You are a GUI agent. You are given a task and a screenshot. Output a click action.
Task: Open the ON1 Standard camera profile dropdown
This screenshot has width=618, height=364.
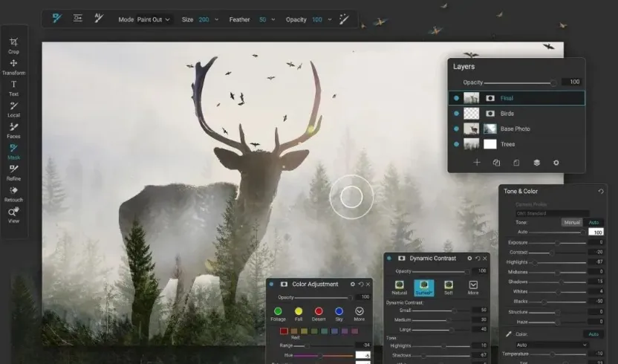tap(552, 213)
